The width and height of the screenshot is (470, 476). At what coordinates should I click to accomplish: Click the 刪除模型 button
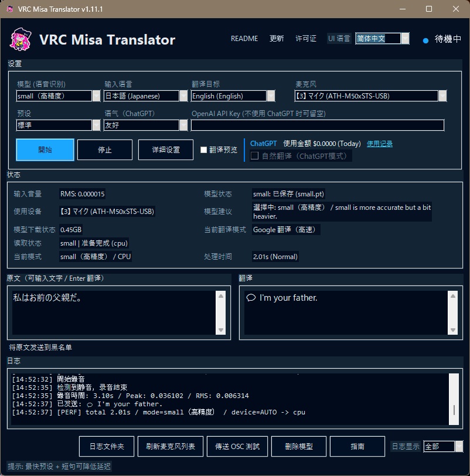point(299,446)
